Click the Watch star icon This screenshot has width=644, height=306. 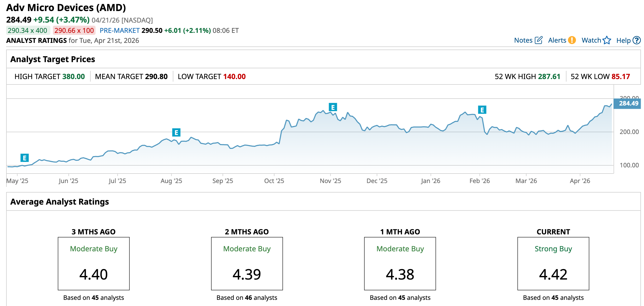[607, 40]
